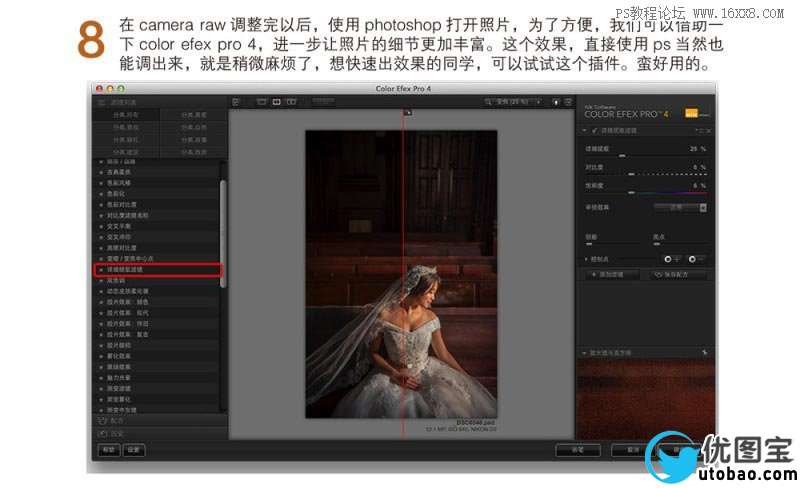Select the 分类 所有 category tab
This screenshot has height=488, width=800.
[x=126, y=115]
